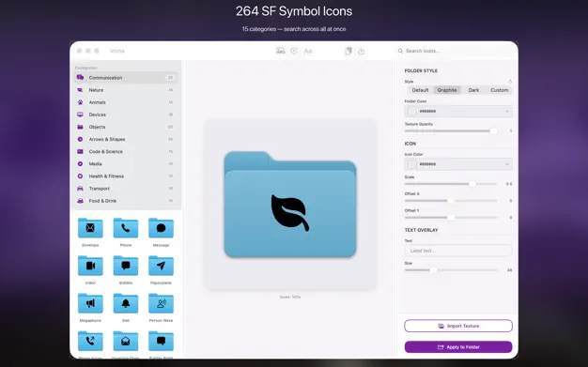Pick the Envelope folder icon
588x367 pixels.
[x=90, y=228]
